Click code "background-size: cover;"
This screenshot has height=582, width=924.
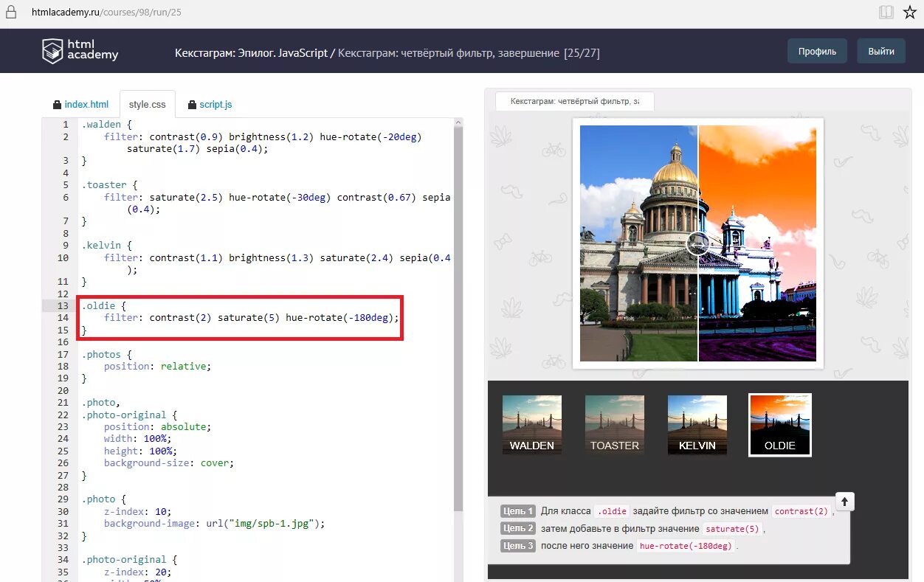(x=169, y=463)
